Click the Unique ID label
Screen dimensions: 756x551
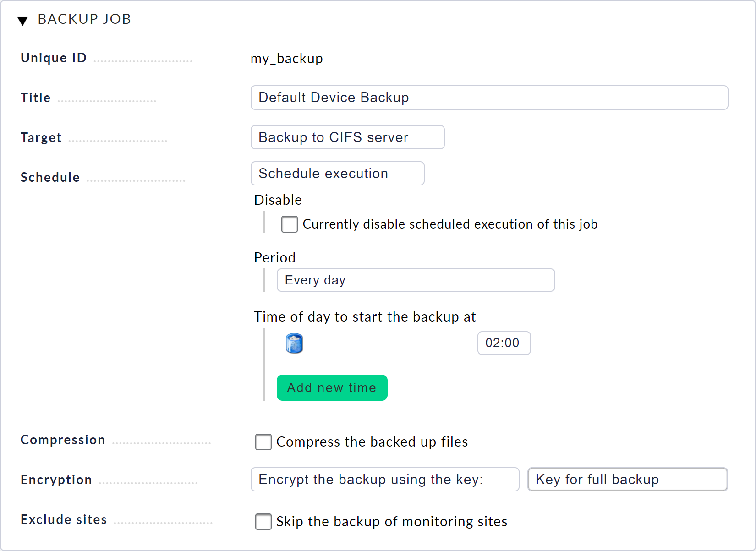coord(53,58)
